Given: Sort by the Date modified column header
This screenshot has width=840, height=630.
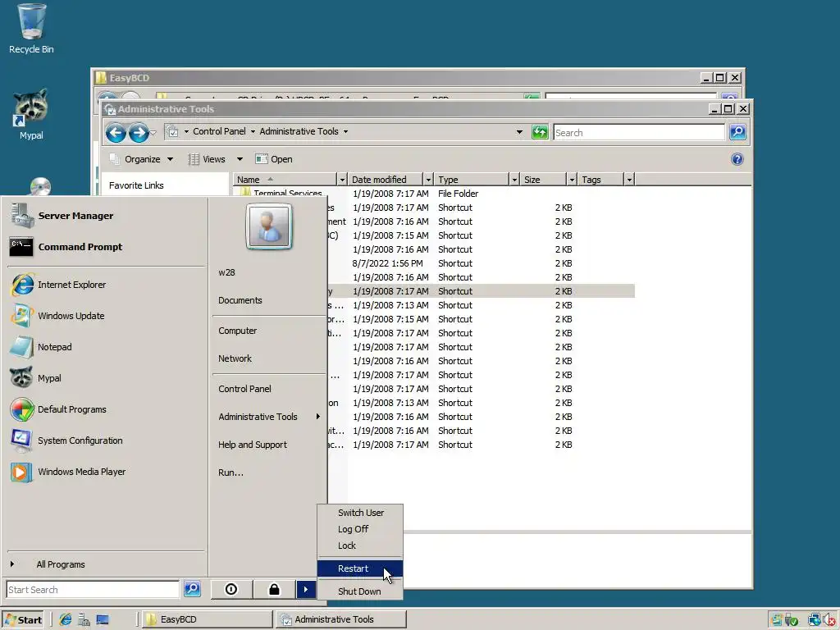Looking at the screenshot, I should tap(385, 180).
